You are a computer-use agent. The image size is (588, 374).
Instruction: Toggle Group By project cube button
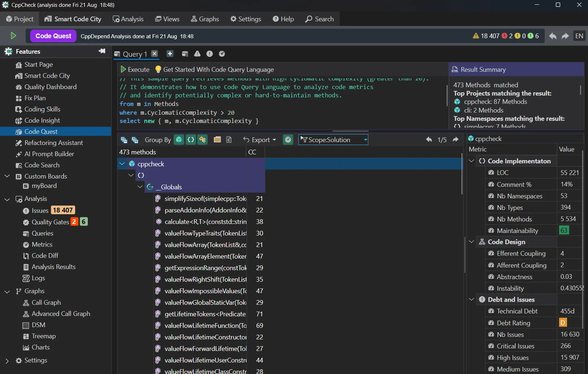click(x=179, y=140)
